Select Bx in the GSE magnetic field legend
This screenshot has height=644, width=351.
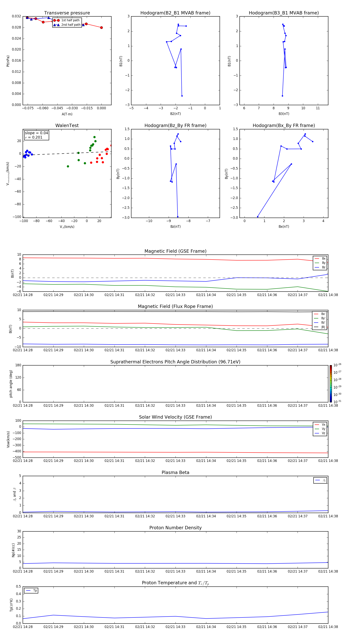pos(320,259)
